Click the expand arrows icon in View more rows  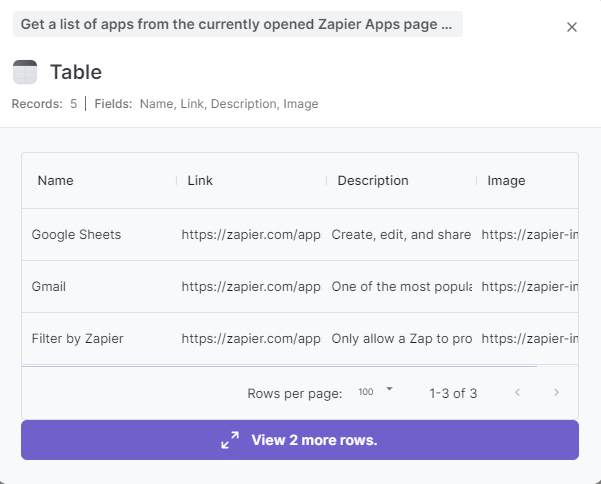tap(230, 440)
